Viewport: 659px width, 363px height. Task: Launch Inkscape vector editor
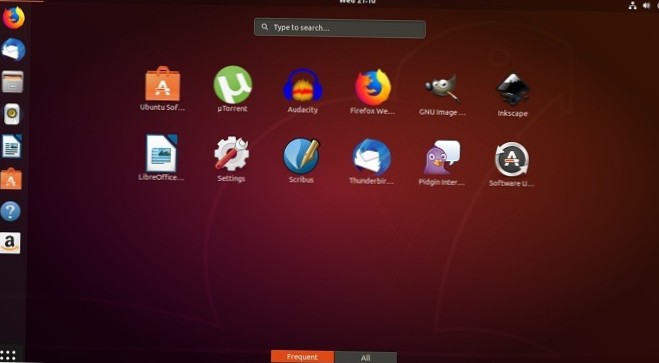[x=512, y=89]
